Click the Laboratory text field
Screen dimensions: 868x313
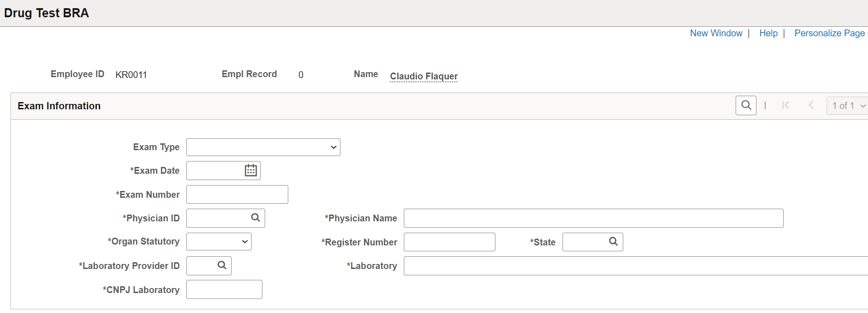click(x=635, y=266)
